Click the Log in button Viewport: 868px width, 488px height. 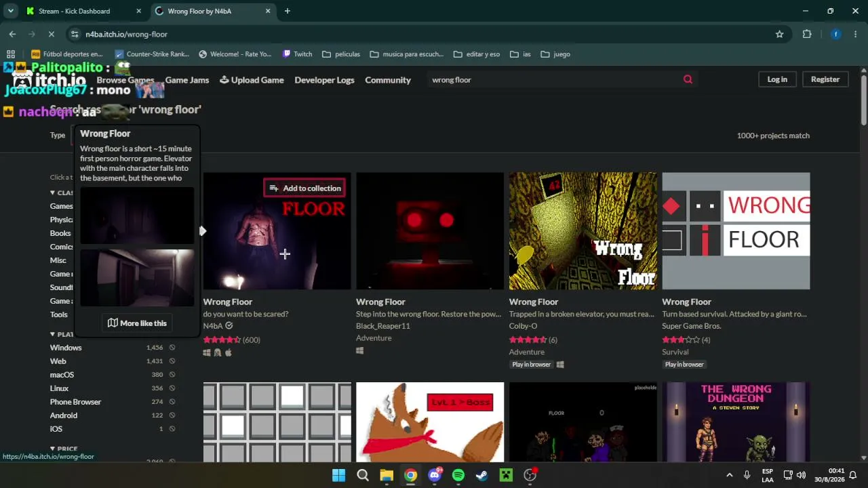[x=777, y=79]
